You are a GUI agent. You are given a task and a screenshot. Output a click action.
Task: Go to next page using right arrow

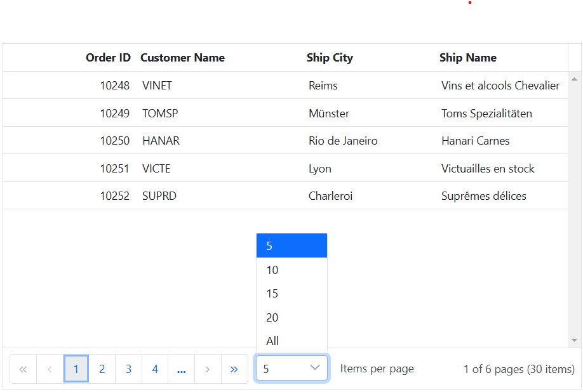[x=208, y=369]
